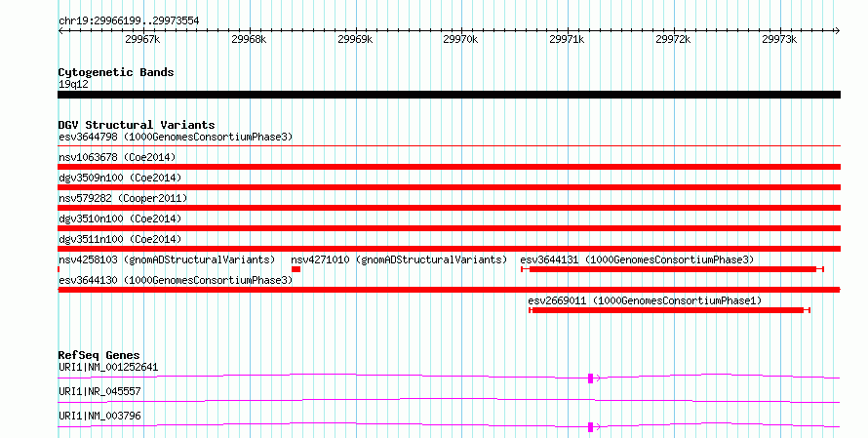Click the red bar for nsv1063678
Image resolution: width=868 pixels, height=438 pixels.
[x=449, y=167]
